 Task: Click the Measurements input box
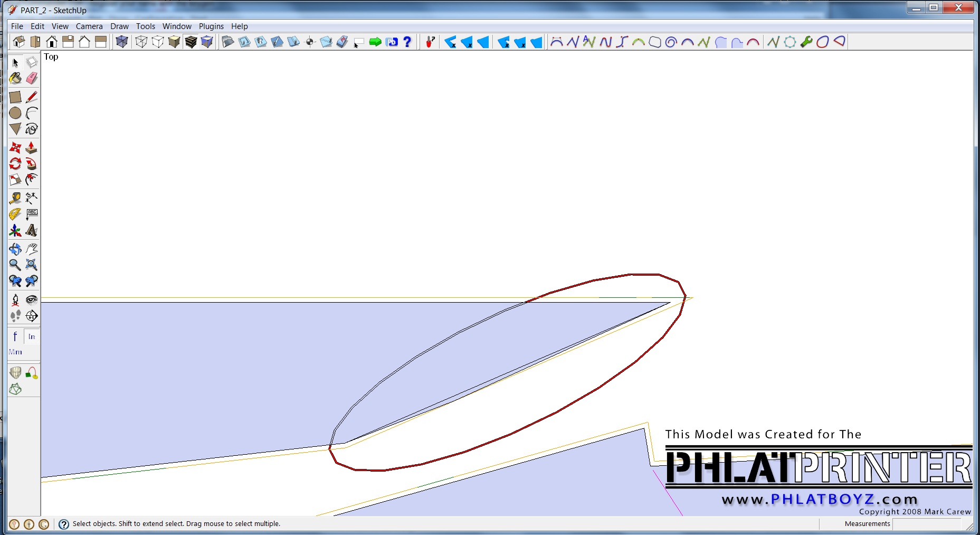tap(926, 524)
